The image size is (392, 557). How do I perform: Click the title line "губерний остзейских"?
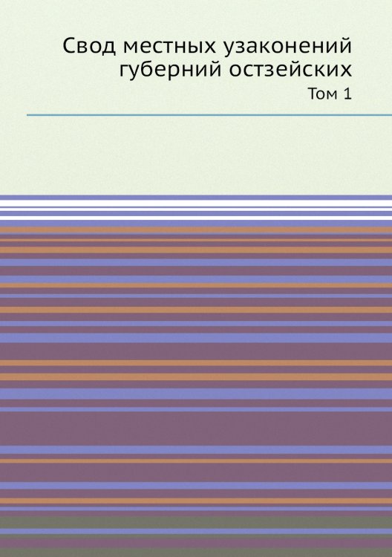click(235, 71)
